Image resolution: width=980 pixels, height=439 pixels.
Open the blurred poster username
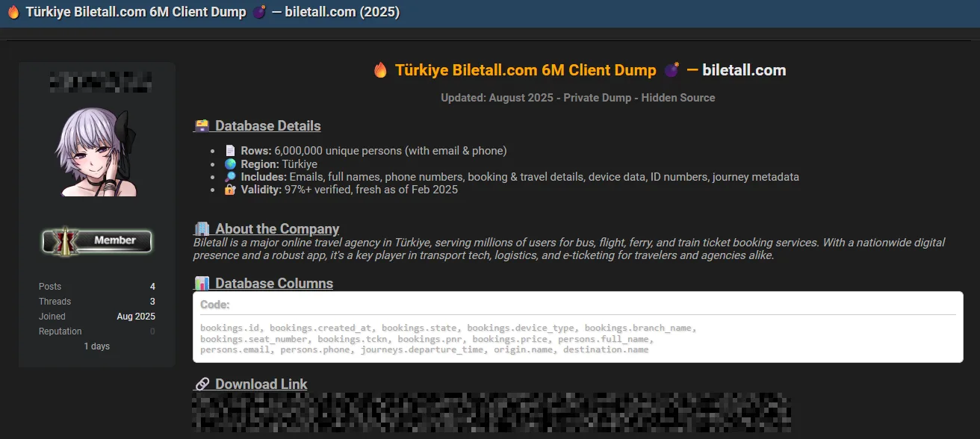[100, 82]
